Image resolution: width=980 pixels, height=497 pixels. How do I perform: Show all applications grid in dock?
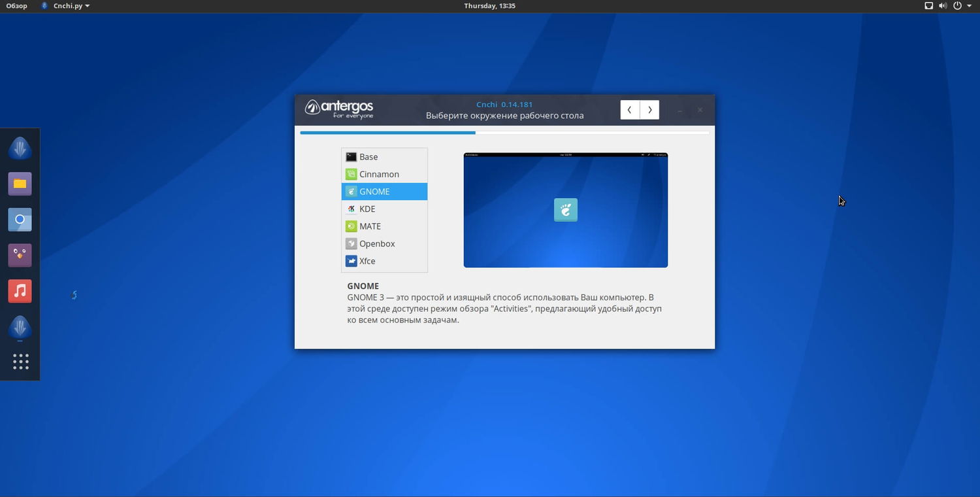tap(20, 362)
